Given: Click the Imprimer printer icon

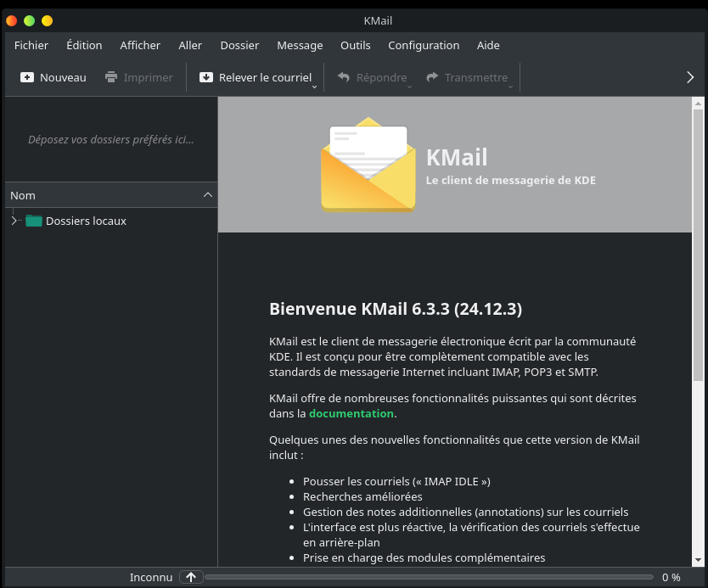Looking at the screenshot, I should coord(111,77).
